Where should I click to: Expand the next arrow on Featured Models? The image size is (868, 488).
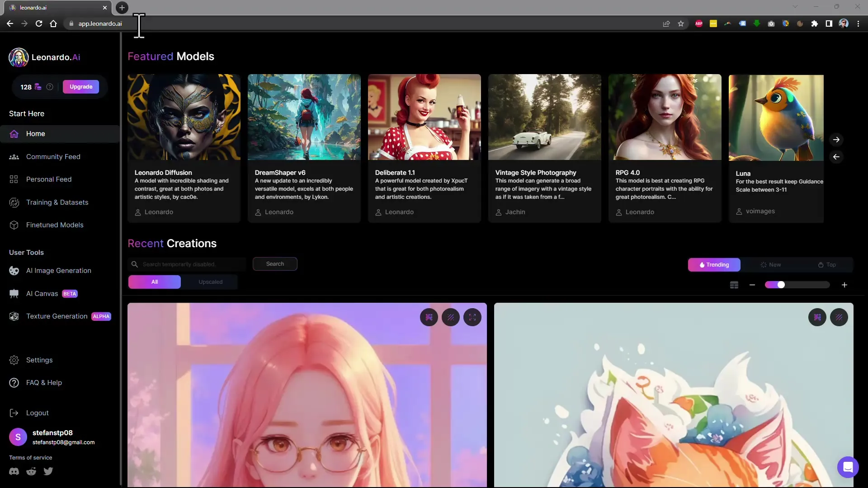(x=836, y=140)
